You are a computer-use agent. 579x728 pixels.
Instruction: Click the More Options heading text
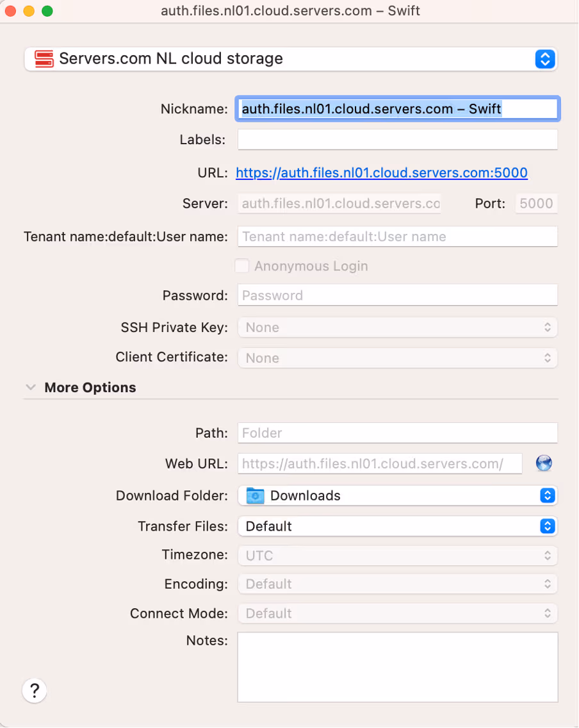click(x=90, y=387)
